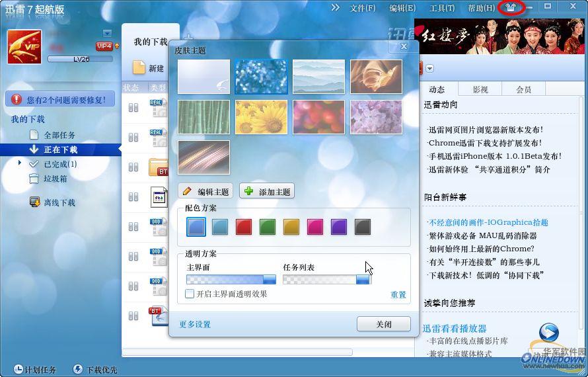Viewport: 588px width, 377px height.
Task: Click the 下载优先 lightning icon in the status bar
Action: (78, 369)
